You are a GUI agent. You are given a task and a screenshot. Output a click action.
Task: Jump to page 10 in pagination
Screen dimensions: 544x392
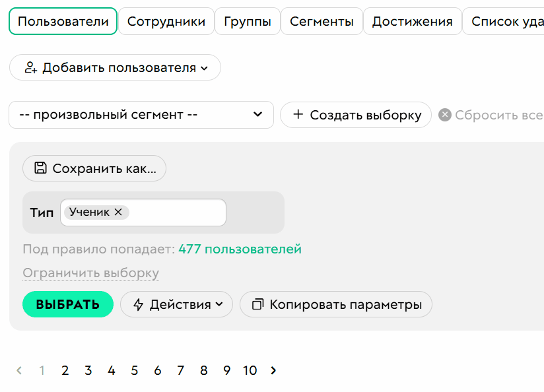pyautogui.click(x=250, y=371)
